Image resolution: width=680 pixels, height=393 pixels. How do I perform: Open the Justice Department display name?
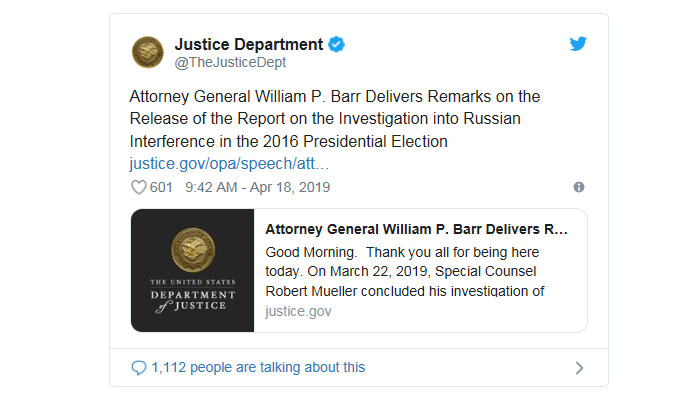[x=248, y=44]
